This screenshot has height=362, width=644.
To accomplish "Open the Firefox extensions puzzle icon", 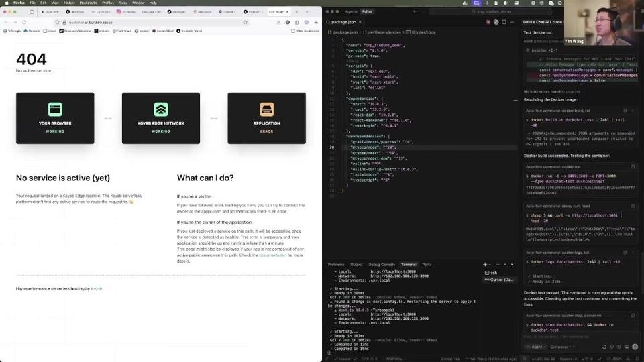I will (297, 23).
